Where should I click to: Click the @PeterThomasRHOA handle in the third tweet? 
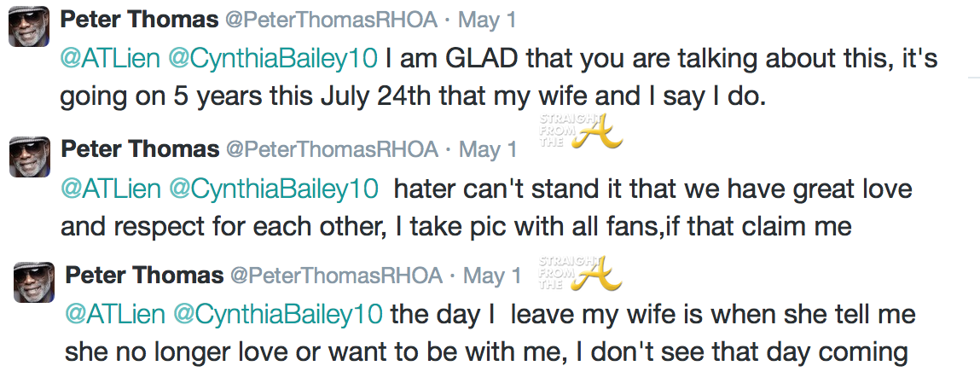pos(337,275)
